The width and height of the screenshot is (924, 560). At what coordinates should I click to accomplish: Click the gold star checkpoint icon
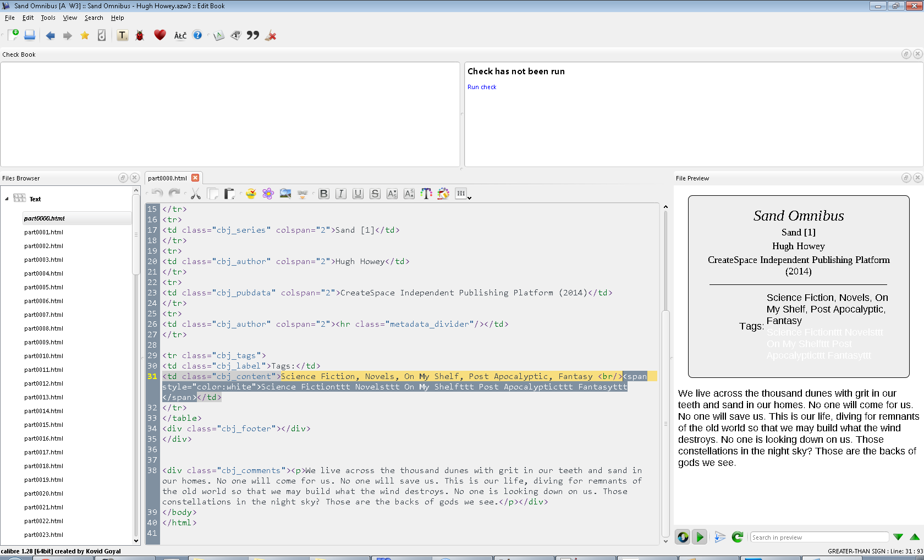(x=85, y=36)
